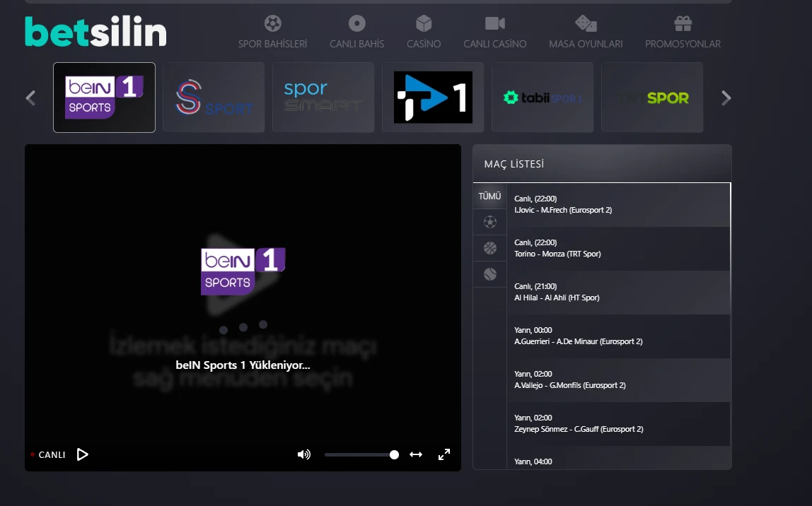Viewport: 812px width, 506px height.
Task: Open match Al Hilal - Al Ahli (HT Spor)
Action: (618, 293)
